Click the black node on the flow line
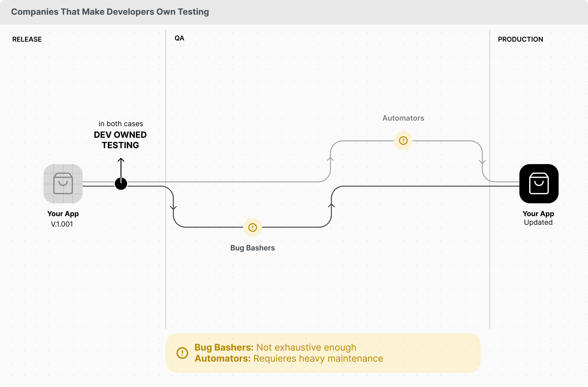 (121, 184)
